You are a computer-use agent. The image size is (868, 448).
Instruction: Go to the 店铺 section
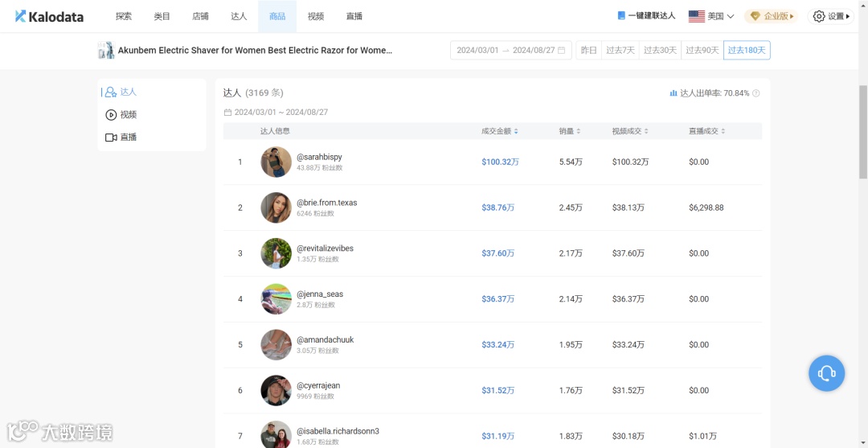pyautogui.click(x=200, y=17)
